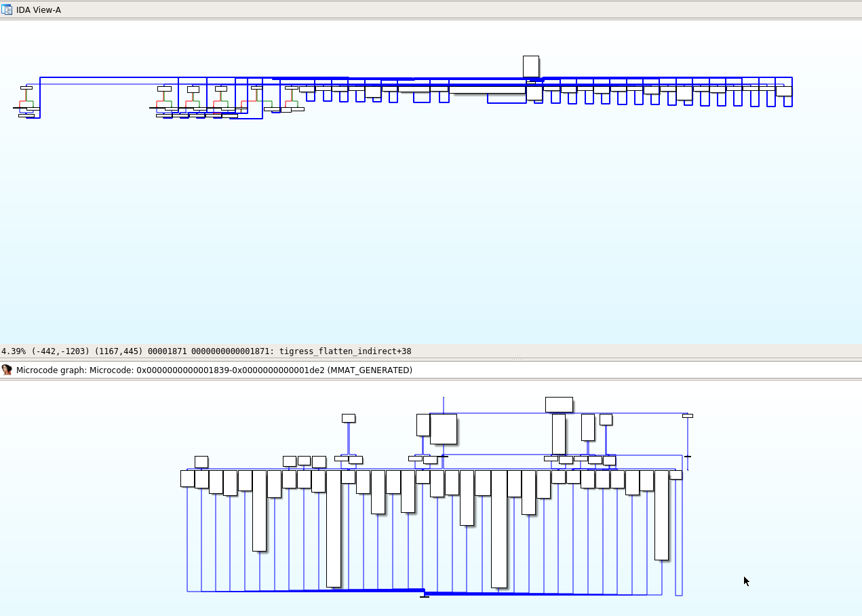Select the Microcode graph MMAT_GENERATED title
The width and height of the screenshot is (862, 616).
(x=214, y=370)
